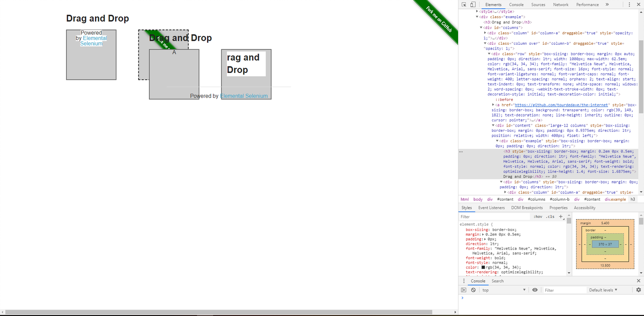Show more DevTools tabs with chevron

607,4
